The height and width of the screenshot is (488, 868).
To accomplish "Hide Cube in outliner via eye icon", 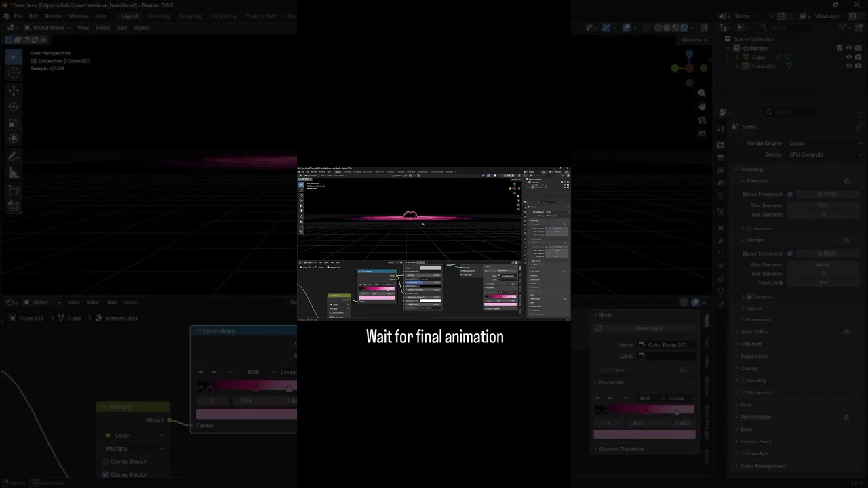I will (x=849, y=57).
